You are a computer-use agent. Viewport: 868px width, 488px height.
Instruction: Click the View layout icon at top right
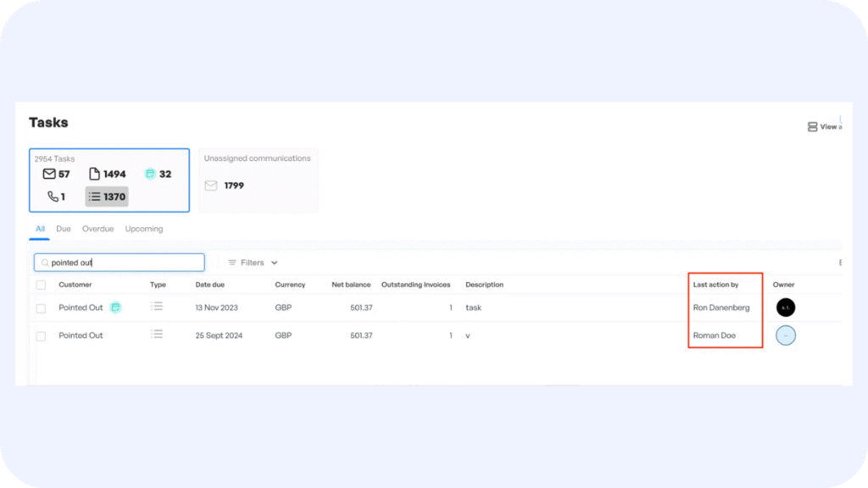812,127
